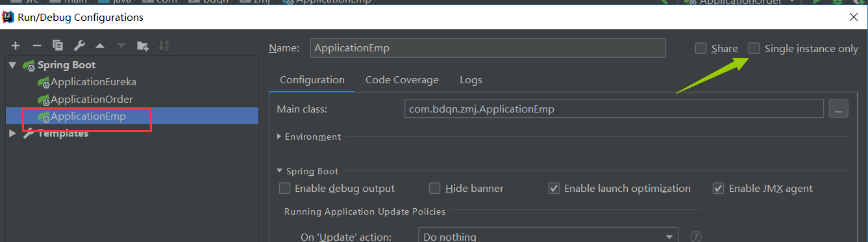
Task: Click the Spring Boot leaf icon beside ApplicationOrder
Action: click(43, 100)
